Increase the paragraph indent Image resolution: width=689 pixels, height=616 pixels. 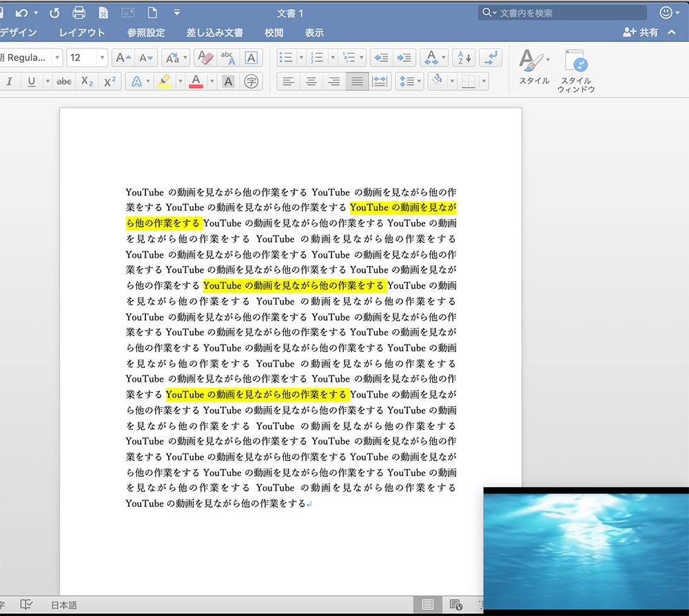(x=404, y=58)
